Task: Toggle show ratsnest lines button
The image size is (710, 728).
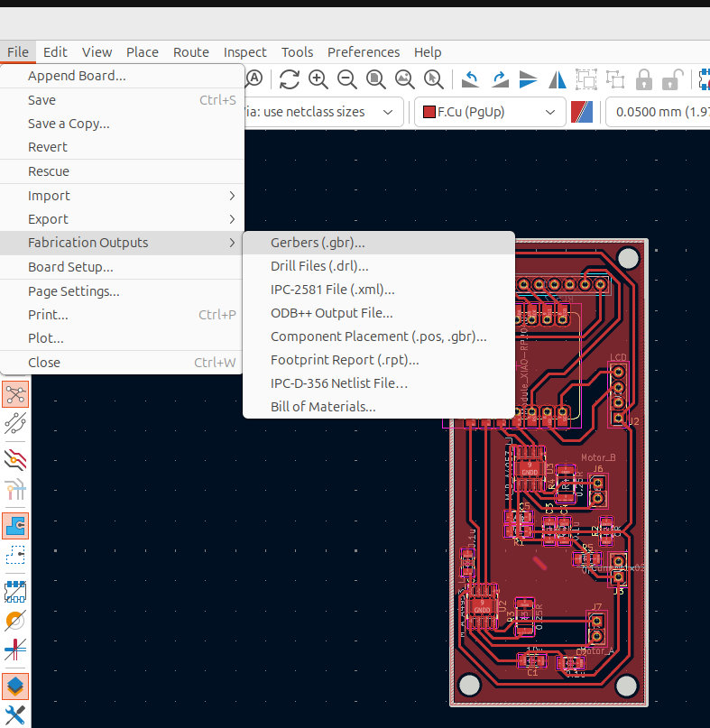Action: [x=15, y=393]
